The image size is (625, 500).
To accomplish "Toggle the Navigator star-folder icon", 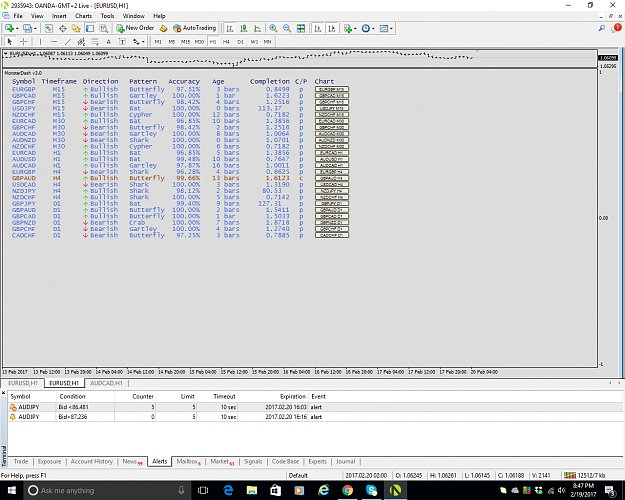I will [x=76, y=28].
